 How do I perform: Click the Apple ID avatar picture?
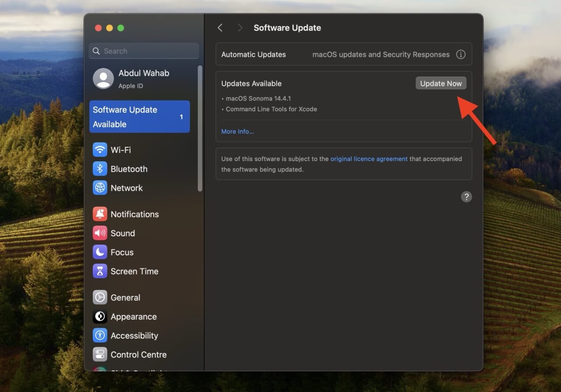103,78
